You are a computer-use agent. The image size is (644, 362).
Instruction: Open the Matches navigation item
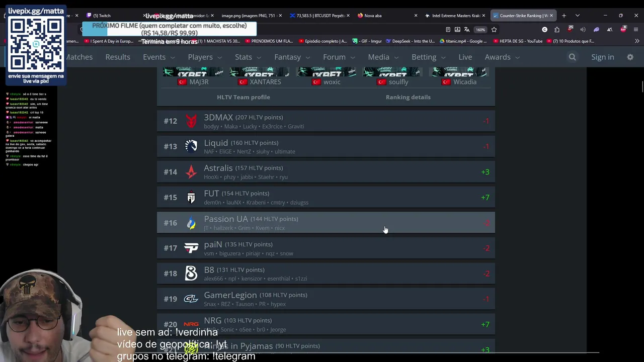79,57
